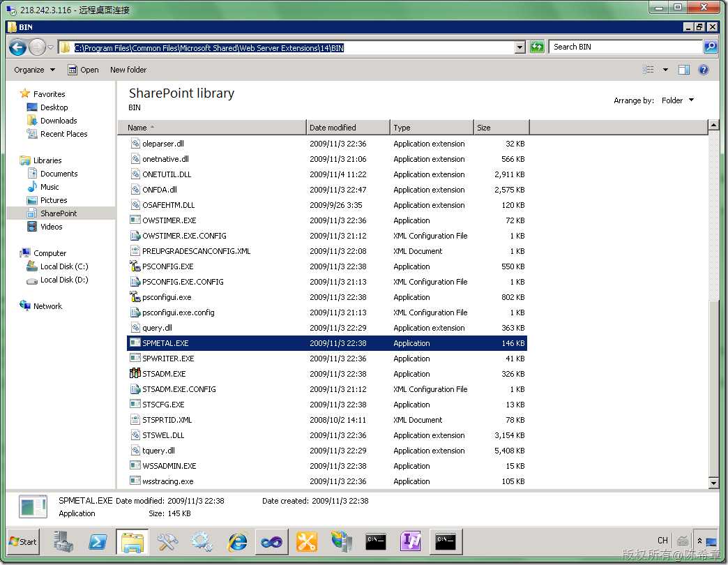Click the Search magnifier icon
This screenshot has height=565, width=728.
[x=711, y=47]
